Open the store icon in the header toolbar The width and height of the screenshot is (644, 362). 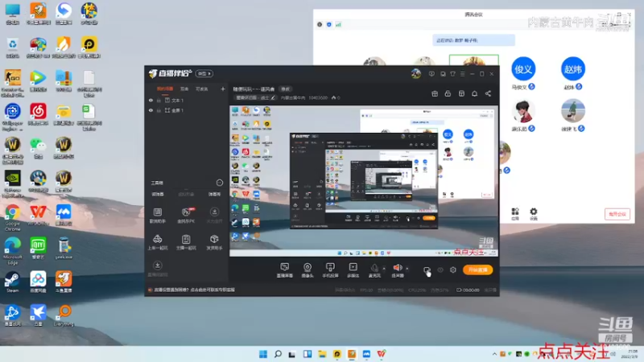pyautogui.click(x=461, y=93)
